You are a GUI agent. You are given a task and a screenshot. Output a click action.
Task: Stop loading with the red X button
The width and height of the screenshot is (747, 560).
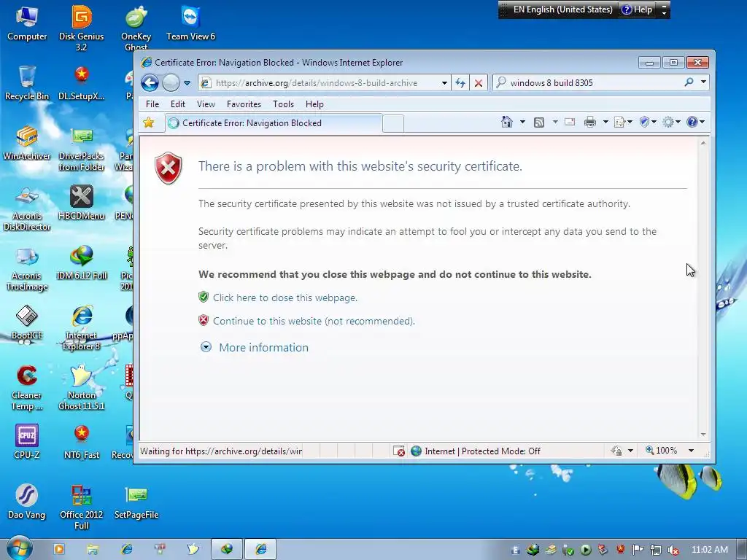point(479,83)
